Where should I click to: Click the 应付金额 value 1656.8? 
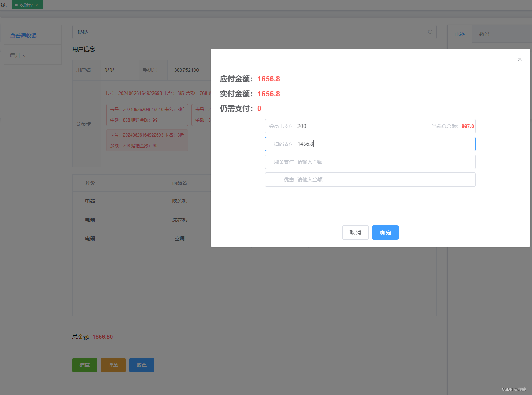coord(269,79)
